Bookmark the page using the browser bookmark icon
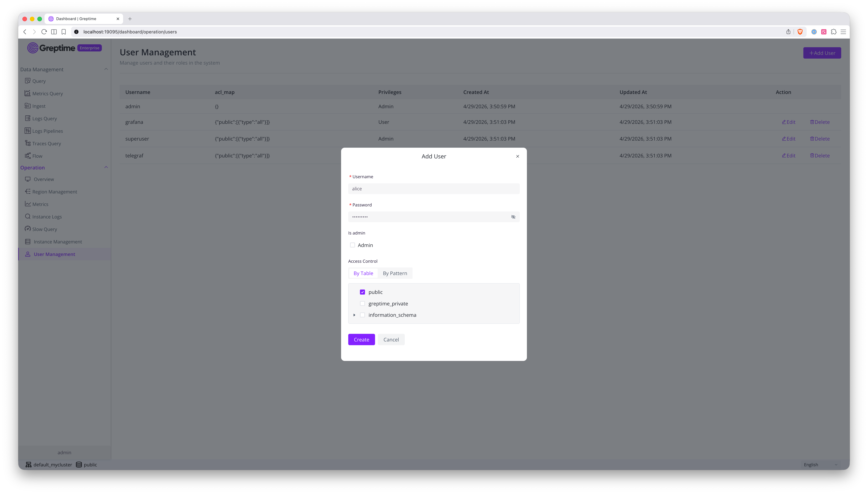 64,32
